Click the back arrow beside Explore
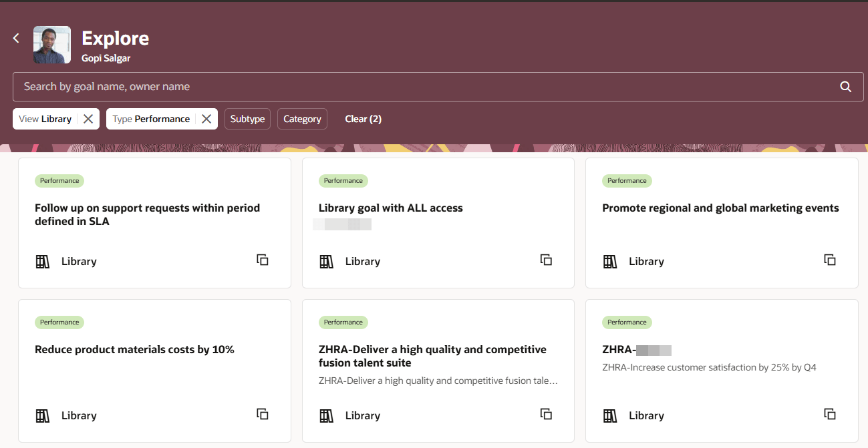Screen dimensions: 868x448 point(17,38)
